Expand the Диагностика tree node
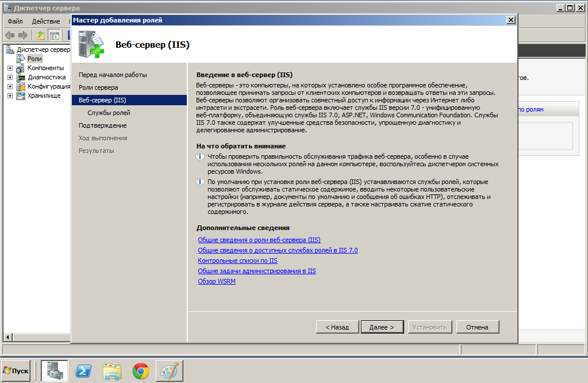 click(10, 77)
